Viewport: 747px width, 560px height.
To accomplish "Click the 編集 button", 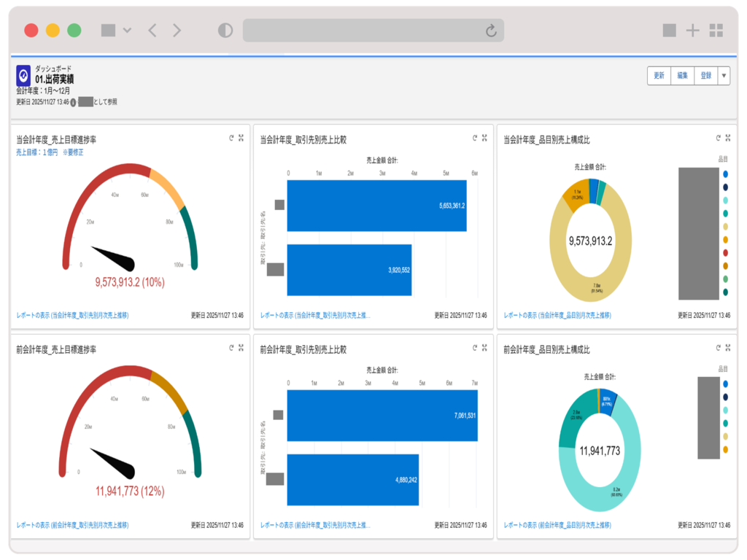I will (x=682, y=76).
